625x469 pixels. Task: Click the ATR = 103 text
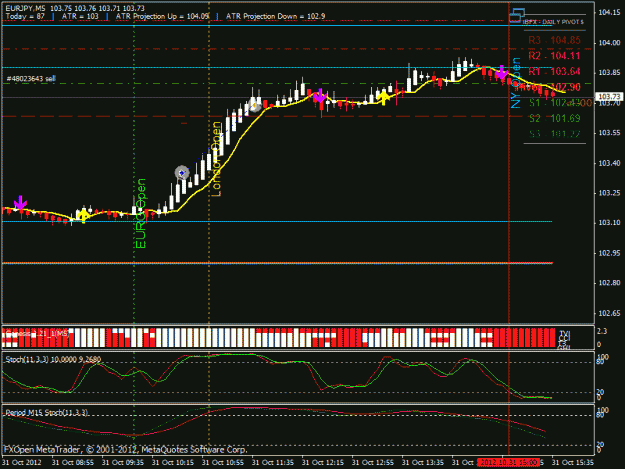[80, 16]
